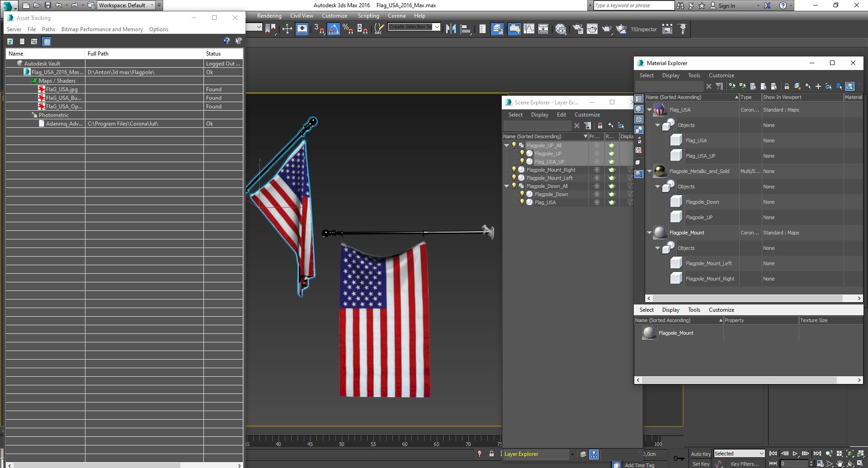This screenshot has height=468, width=868.
Task: Go to the animation start frame
Action: (773, 454)
